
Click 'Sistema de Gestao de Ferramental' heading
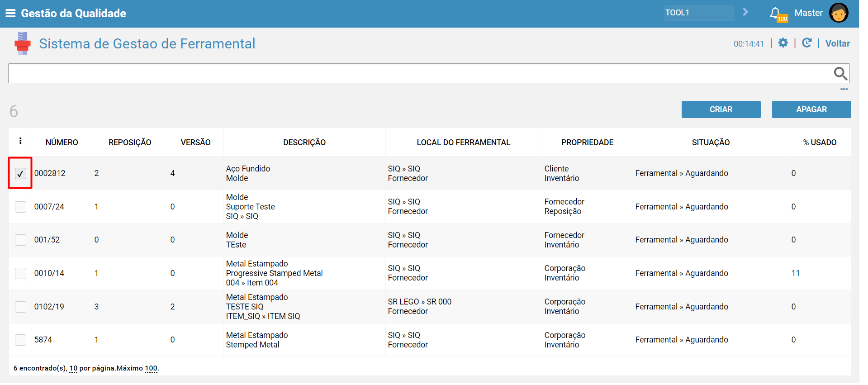click(x=147, y=43)
